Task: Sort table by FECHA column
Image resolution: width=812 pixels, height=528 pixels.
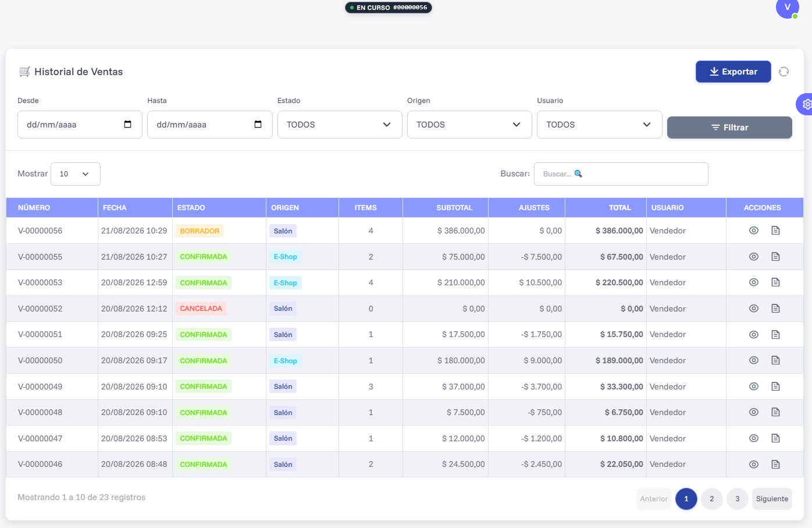Action: point(135,208)
